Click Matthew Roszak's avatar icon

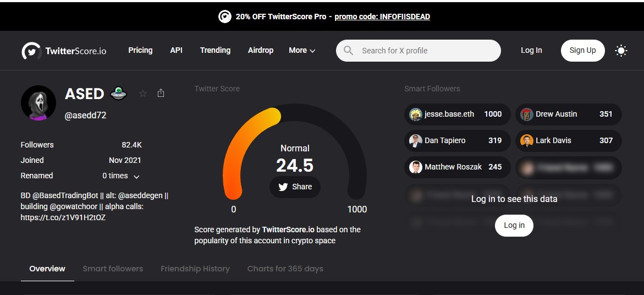[416, 167]
